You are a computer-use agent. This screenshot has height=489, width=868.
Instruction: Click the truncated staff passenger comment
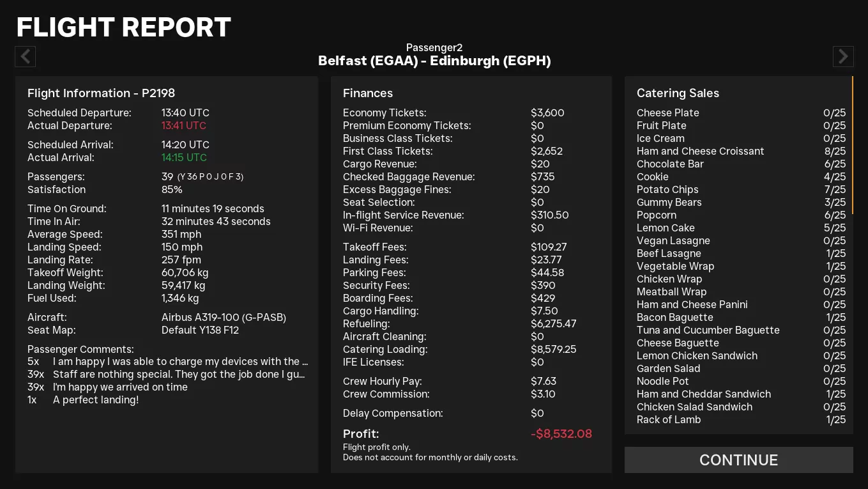tap(179, 375)
